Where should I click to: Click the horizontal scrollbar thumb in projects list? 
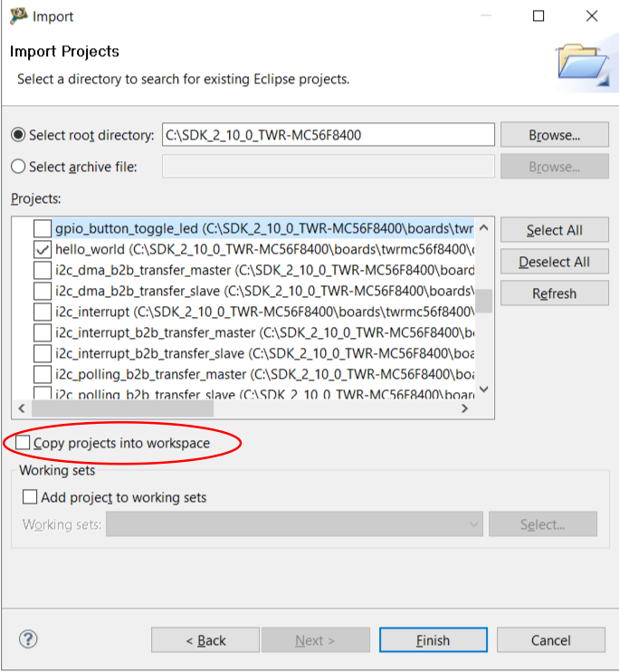[122, 408]
